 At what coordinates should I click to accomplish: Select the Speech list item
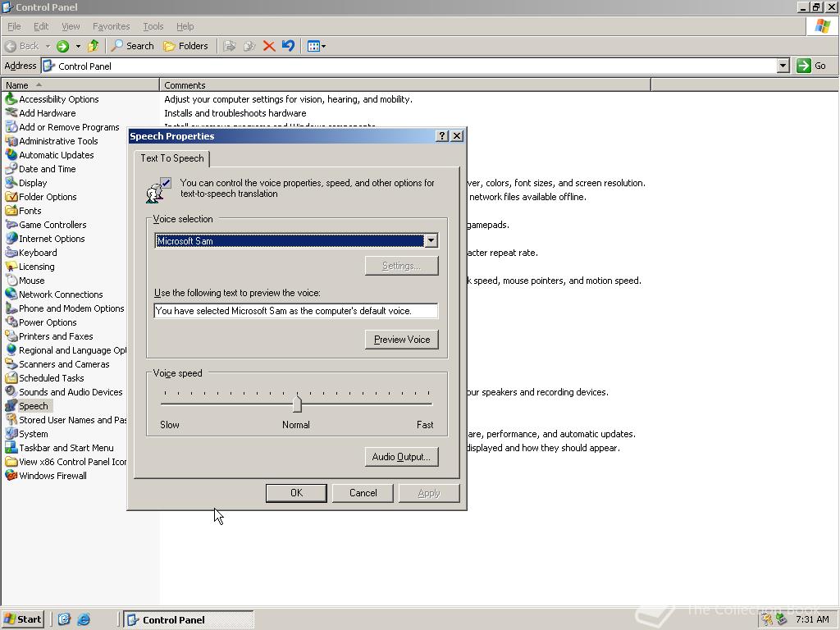tap(27, 405)
